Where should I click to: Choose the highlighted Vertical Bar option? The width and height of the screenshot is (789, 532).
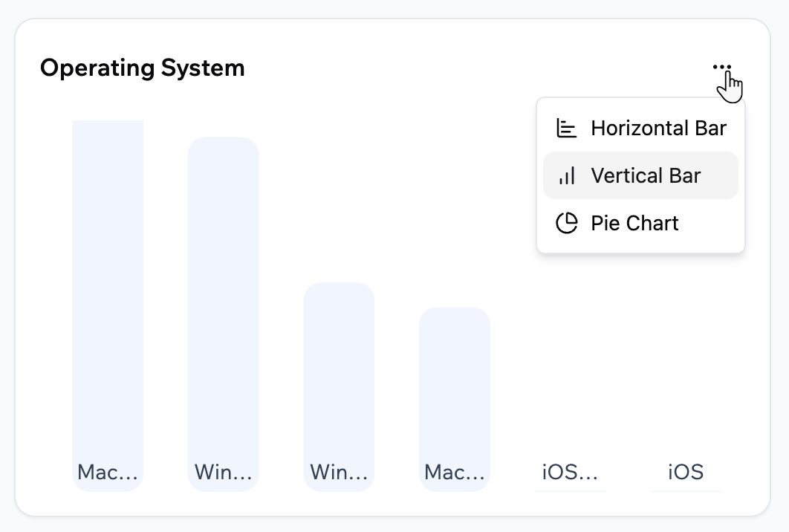pyautogui.click(x=645, y=175)
